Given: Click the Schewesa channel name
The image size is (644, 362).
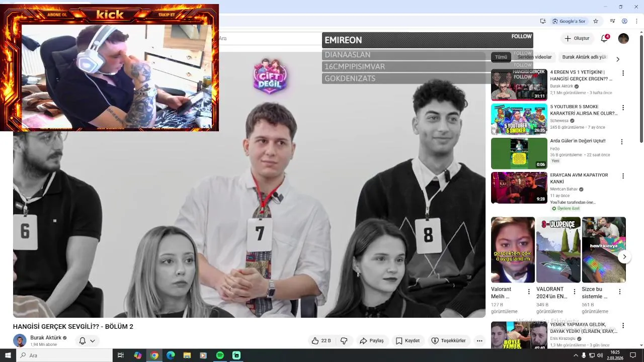Looking at the screenshot, I should [x=559, y=121].
